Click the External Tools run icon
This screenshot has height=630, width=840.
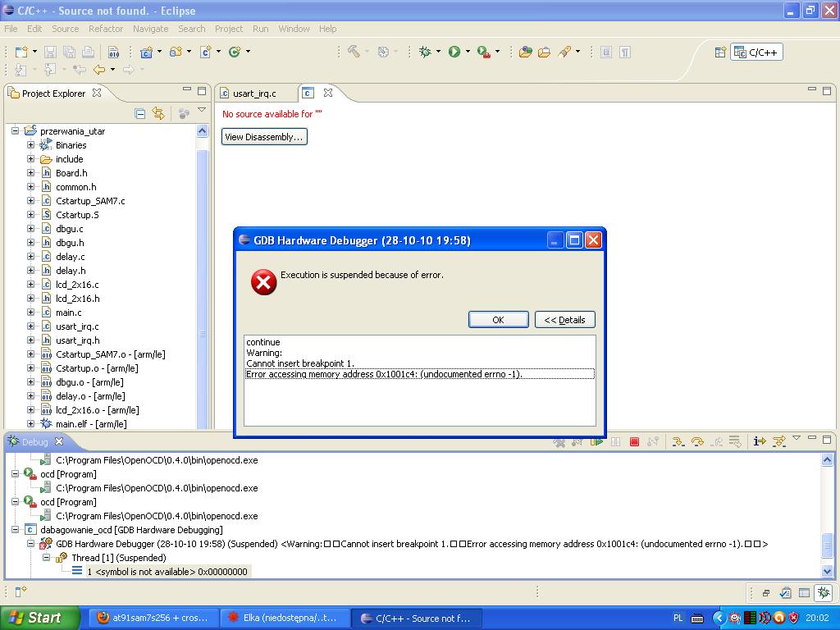484,52
